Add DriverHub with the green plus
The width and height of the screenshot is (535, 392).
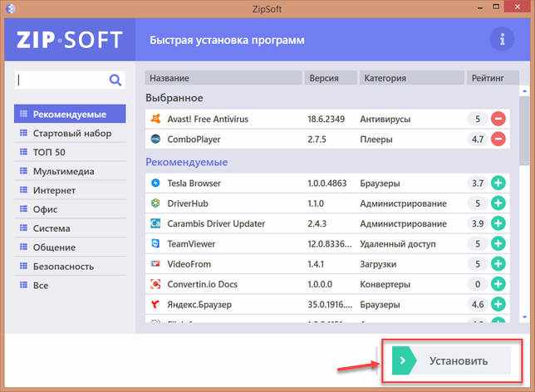coord(498,203)
